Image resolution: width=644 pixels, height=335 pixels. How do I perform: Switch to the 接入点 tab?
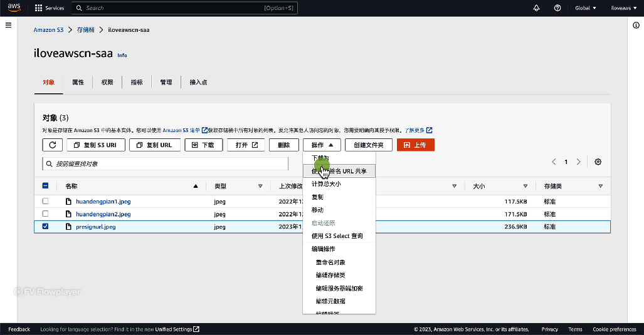coord(198,83)
